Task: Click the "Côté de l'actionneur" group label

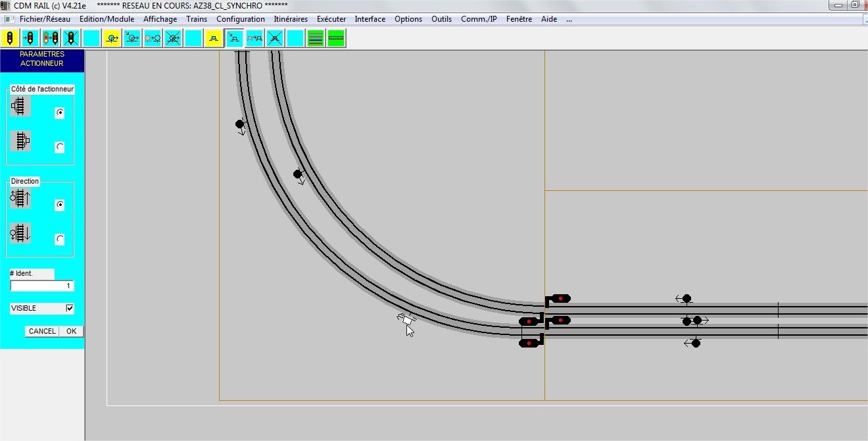Action: 43,89
